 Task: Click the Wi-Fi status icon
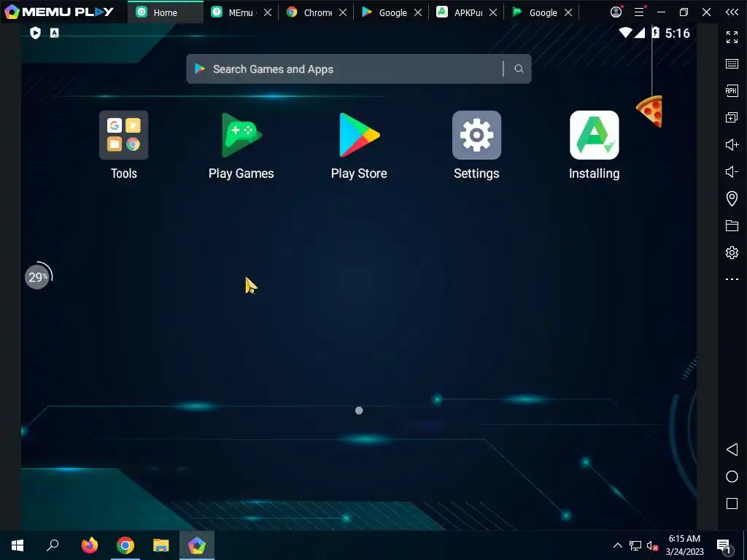coord(625,33)
